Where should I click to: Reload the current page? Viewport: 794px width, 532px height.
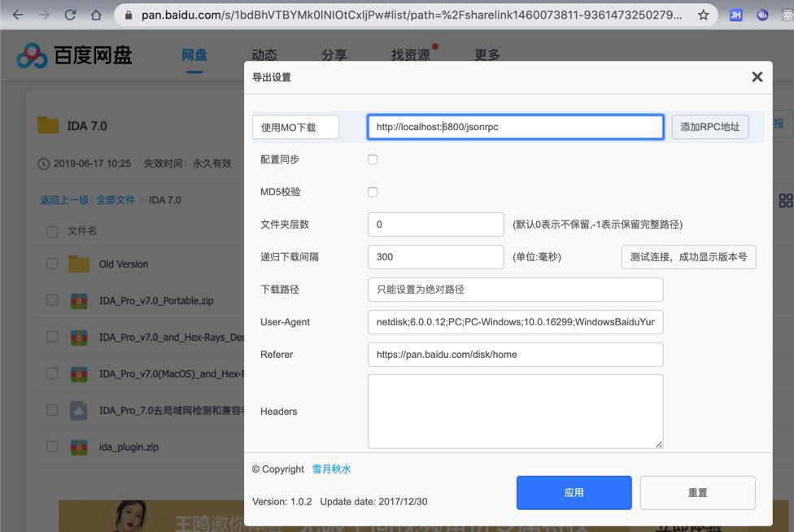[x=71, y=15]
